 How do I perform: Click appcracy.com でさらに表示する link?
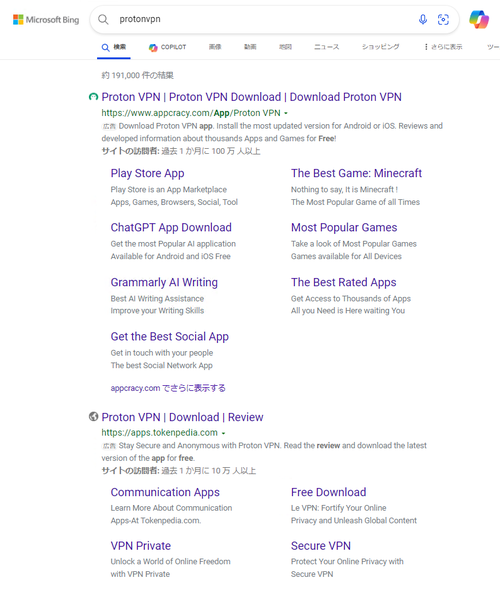coord(168,388)
